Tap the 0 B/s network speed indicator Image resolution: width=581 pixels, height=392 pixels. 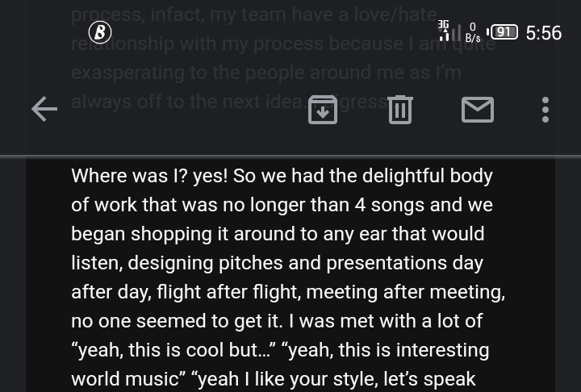pos(473,33)
